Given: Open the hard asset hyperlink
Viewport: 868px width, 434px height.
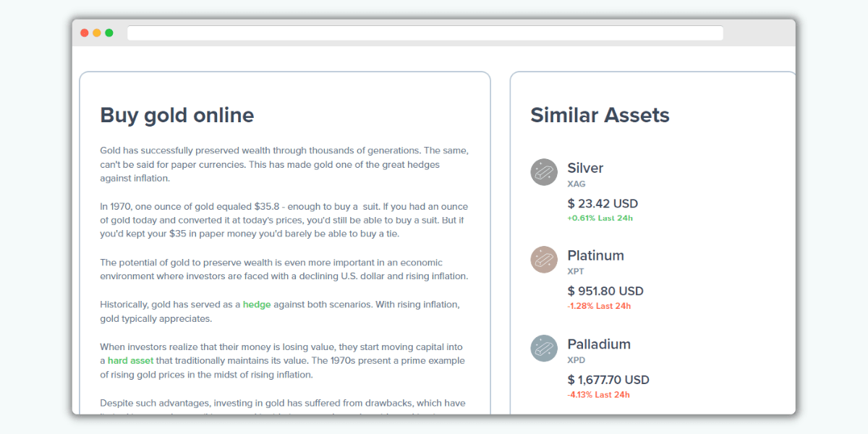Looking at the screenshot, I should click(x=131, y=360).
